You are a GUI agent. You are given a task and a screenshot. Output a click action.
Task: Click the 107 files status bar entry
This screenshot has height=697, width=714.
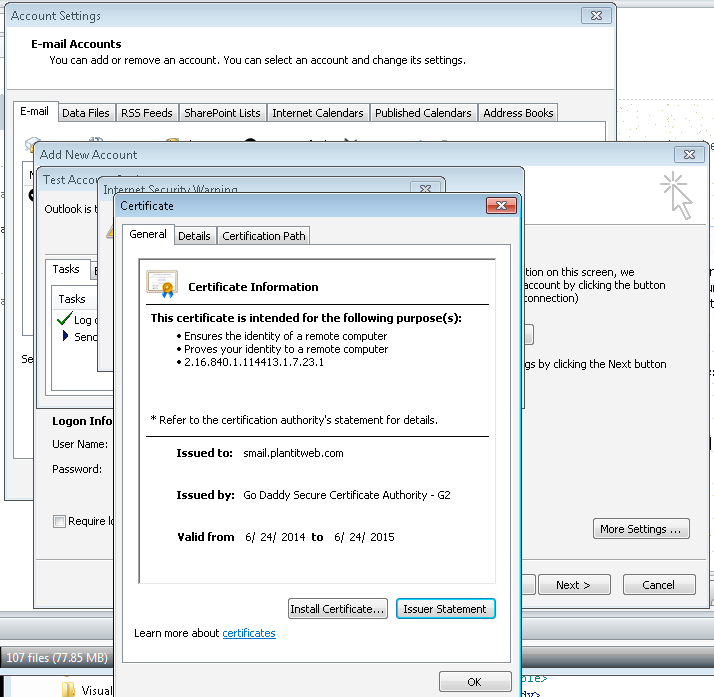click(x=57, y=657)
